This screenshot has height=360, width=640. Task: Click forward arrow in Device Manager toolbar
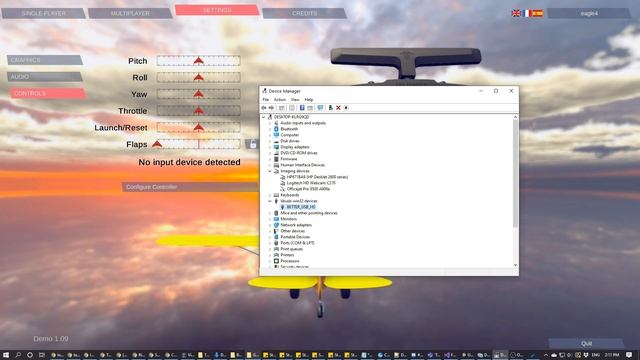pyautogui.click(x=271, y=108)
